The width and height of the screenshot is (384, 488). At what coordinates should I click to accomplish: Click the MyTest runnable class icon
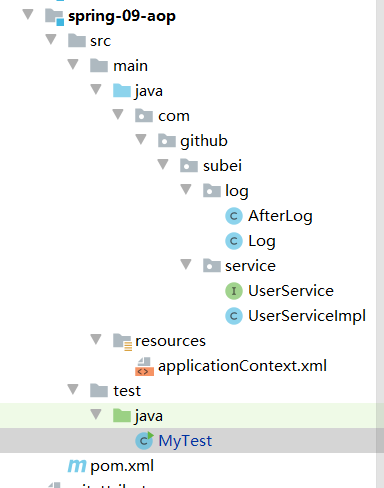(x=144, y=441)
